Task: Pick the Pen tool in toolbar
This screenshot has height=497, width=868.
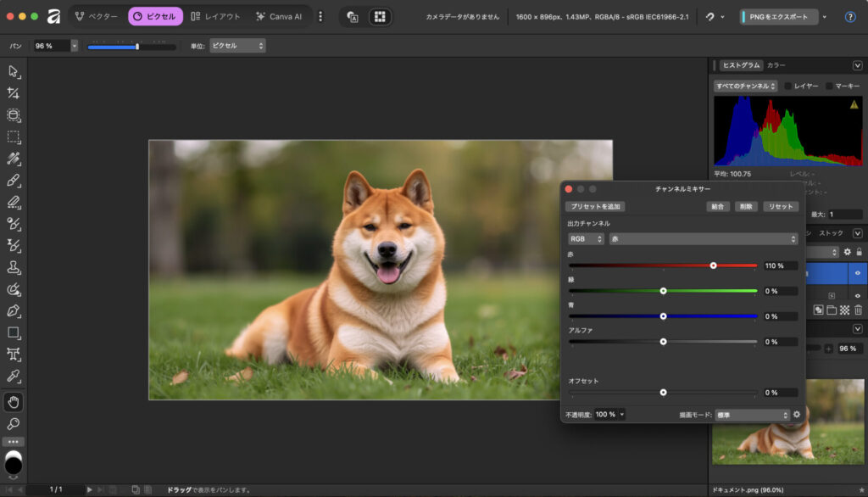Action: (x=14, y=311)
